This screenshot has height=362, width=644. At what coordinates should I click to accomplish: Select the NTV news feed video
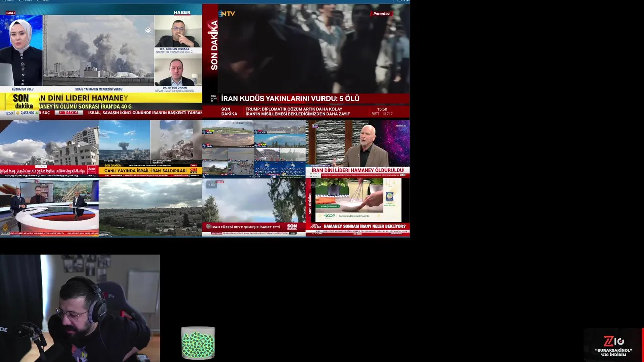306,60
